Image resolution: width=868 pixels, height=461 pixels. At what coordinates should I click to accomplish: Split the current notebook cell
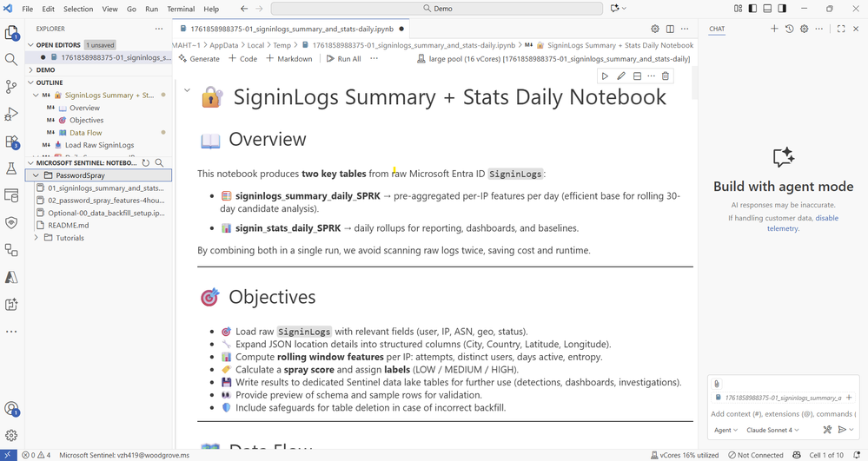coord(637,76)
